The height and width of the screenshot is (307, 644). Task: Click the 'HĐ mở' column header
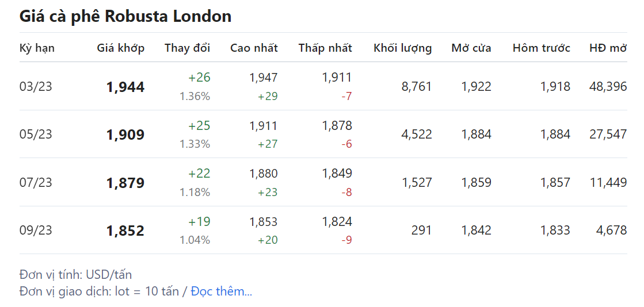[608, 48]
